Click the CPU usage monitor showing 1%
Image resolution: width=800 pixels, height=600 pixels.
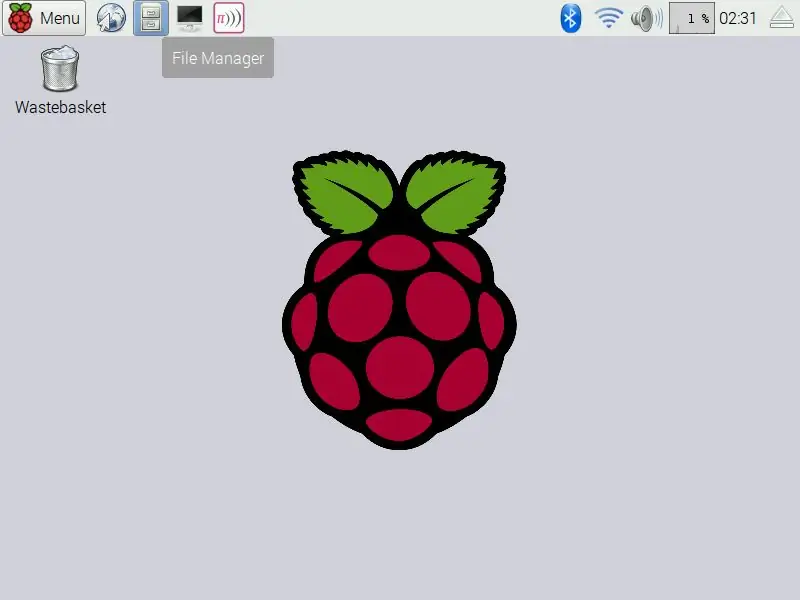691,18
